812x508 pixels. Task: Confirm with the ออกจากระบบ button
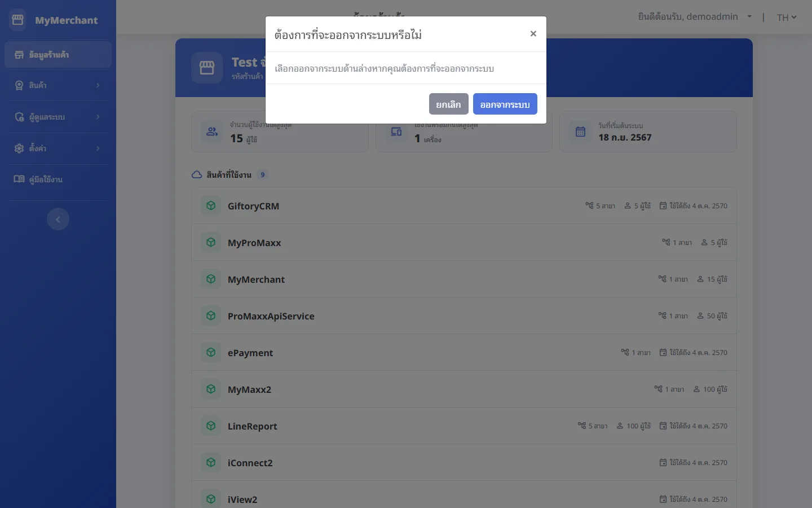pos(505,104)
